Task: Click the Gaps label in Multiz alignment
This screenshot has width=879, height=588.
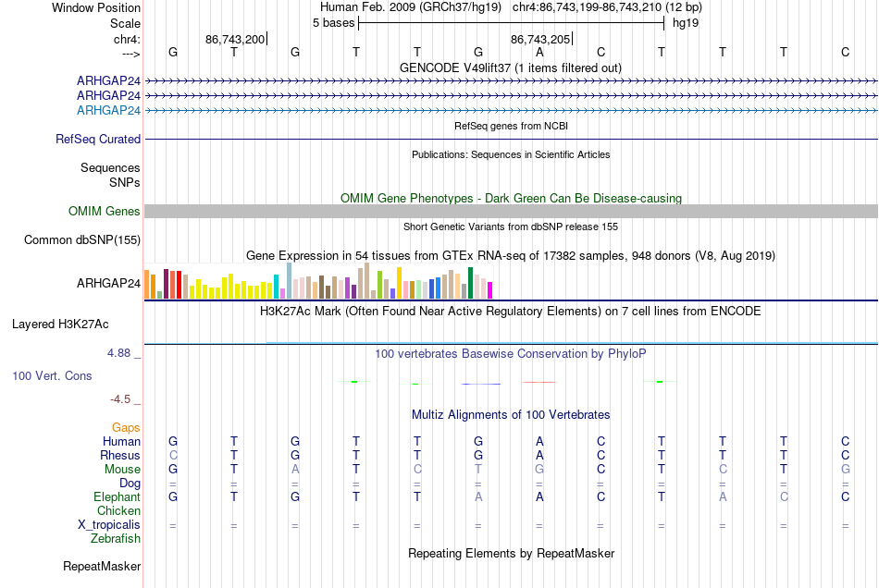Action: (126, 428)
